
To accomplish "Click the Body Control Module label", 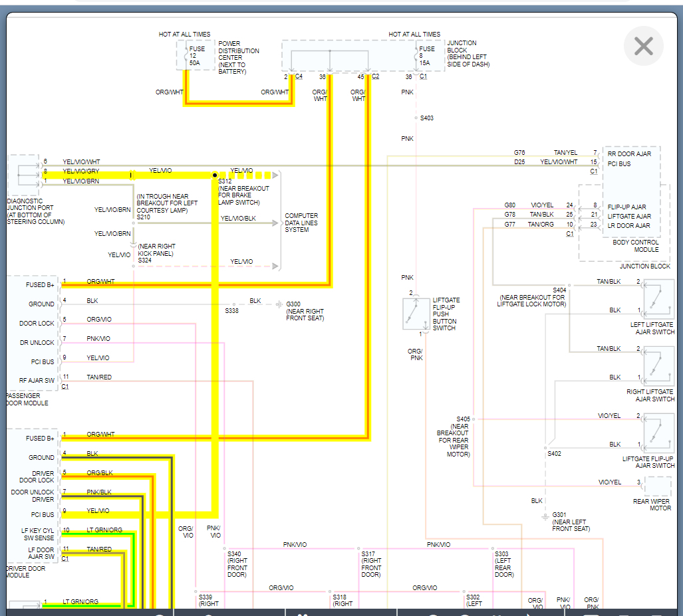I will [x=636, y=246].
